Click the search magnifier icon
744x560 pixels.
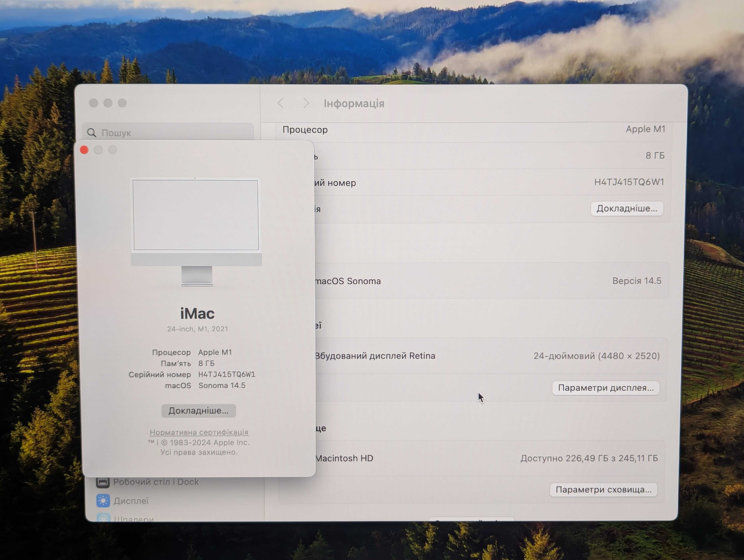(92, 133)
